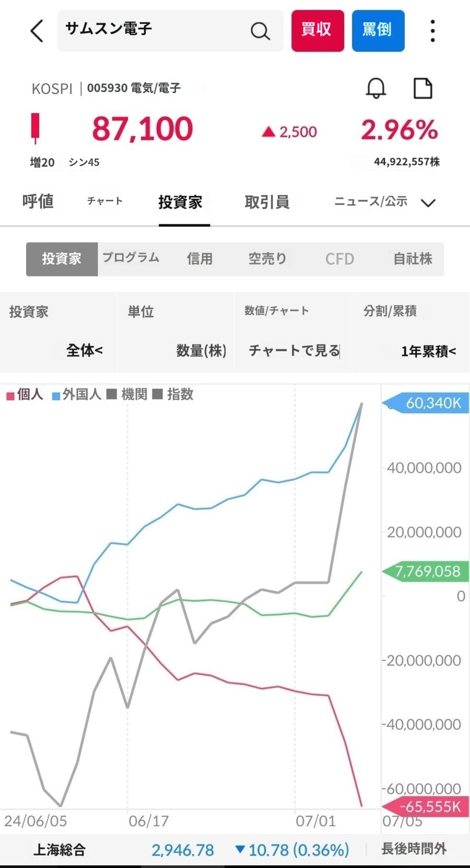
Task: Open the three-dot more menu
Action: click(x=432, y=31)
